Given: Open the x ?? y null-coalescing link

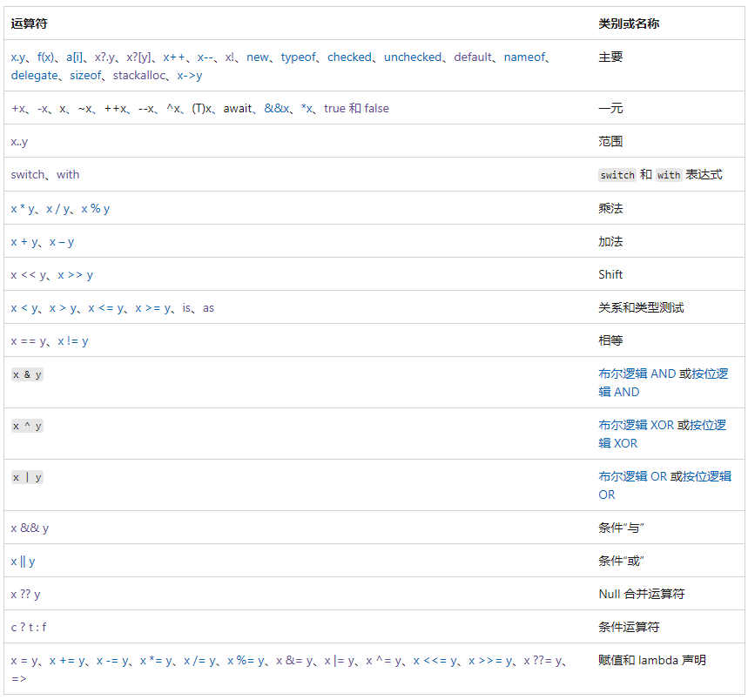Looking at the screenshot, I should (25, 595).
